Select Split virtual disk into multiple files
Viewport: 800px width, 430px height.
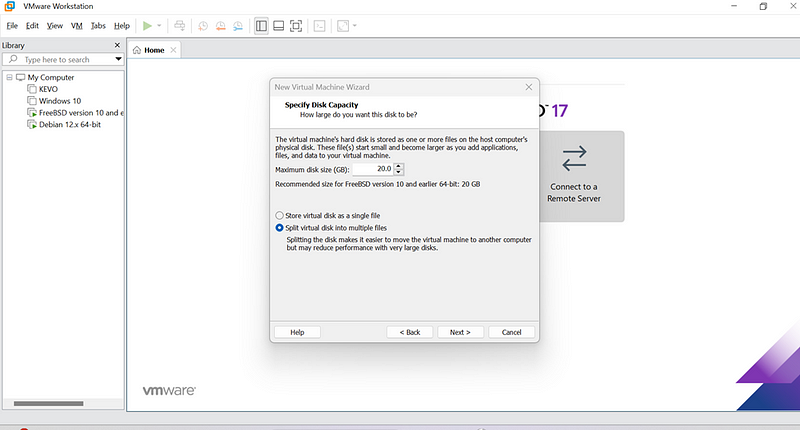tap(279, 228)
